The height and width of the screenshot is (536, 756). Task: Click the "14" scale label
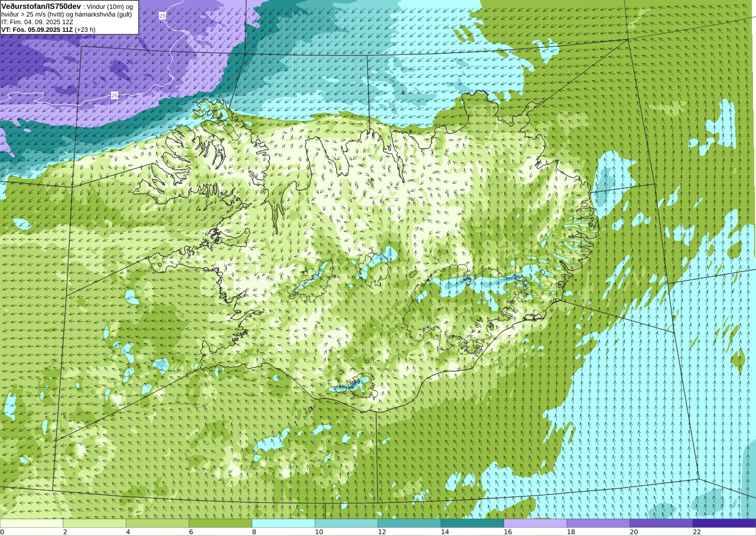pos(445,532)
